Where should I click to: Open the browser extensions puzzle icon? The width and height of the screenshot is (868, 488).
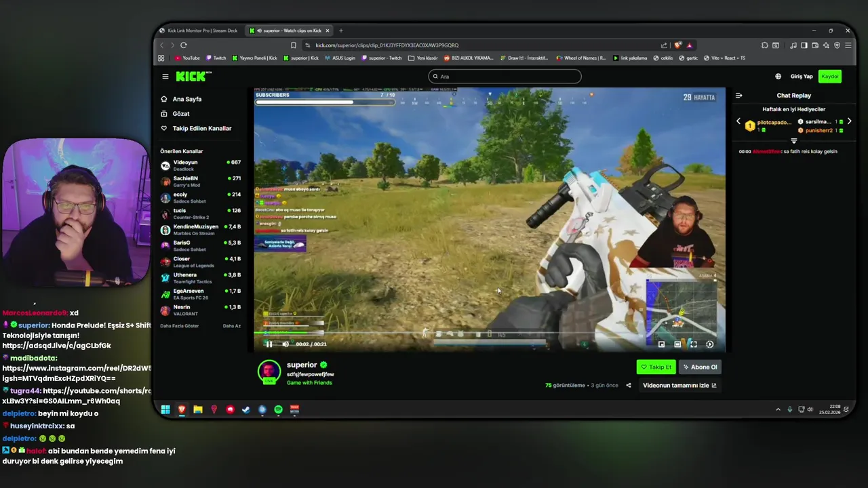tap(765, 45)
